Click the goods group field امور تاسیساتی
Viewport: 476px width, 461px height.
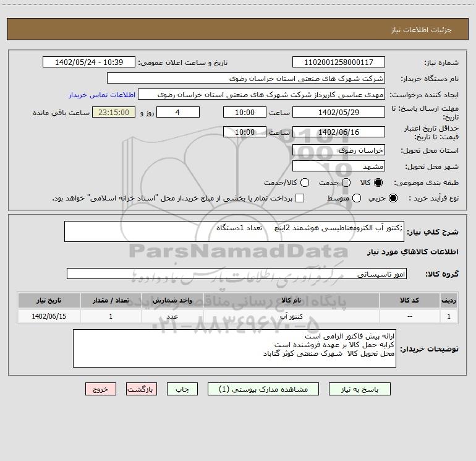pos(237,274)
